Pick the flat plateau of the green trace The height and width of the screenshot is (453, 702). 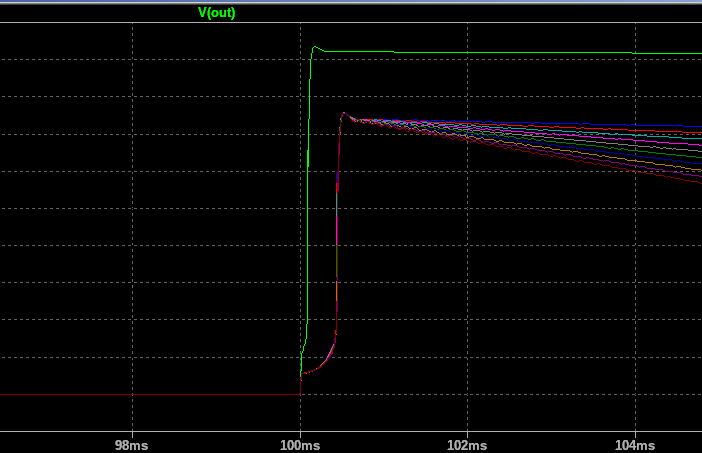tap(500, 52)
